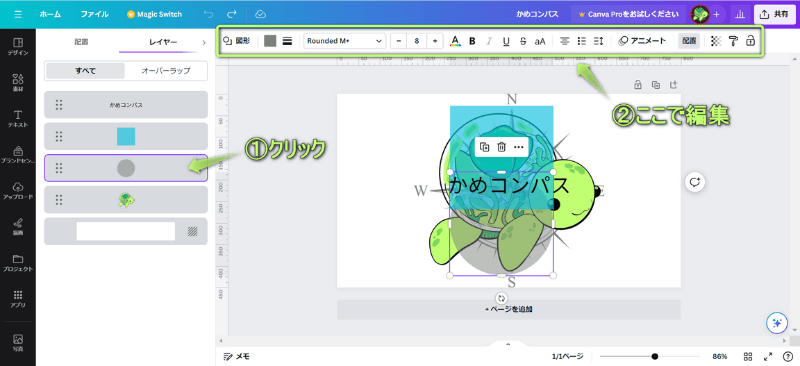Open the Rounded M+ font dropdown
The image size is (800, 366).
coord(344,41)
